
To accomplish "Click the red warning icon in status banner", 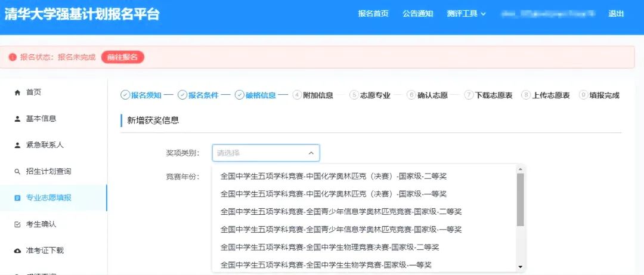I will (13, 57).
